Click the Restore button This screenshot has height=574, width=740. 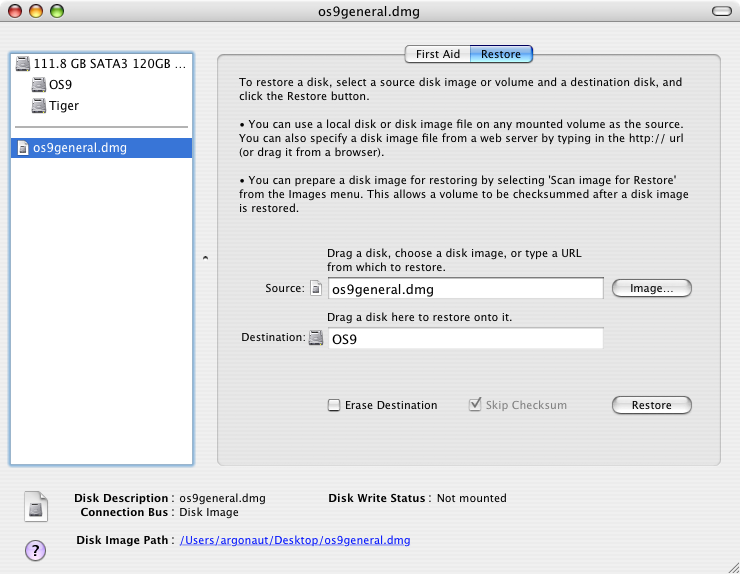tap(652, 405)
